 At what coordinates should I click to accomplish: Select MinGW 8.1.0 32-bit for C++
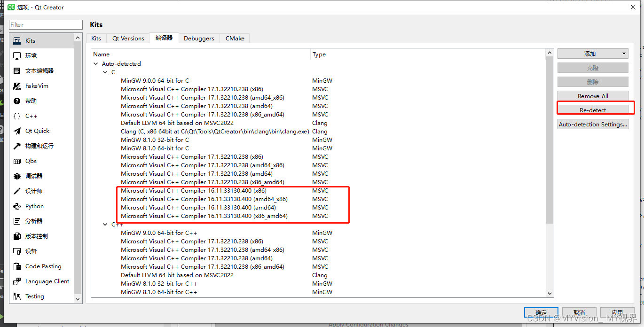tap(159, 284)
